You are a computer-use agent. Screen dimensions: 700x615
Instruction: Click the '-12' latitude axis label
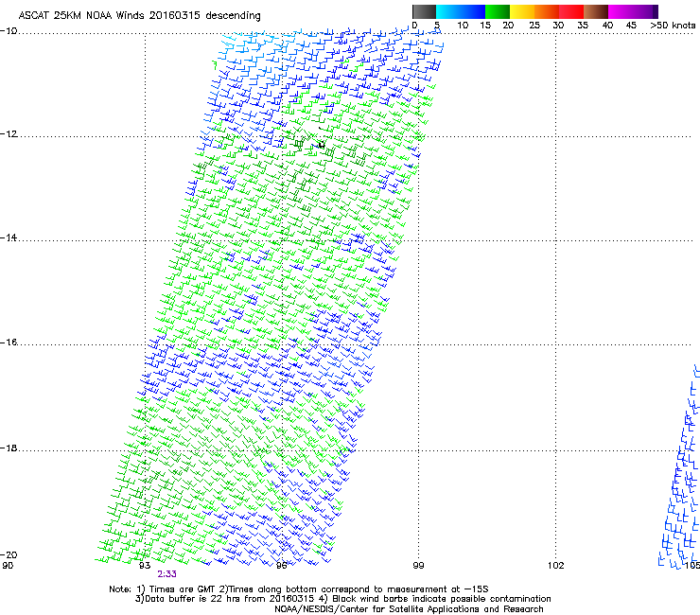pyautogui.click(x=9, y=134)
